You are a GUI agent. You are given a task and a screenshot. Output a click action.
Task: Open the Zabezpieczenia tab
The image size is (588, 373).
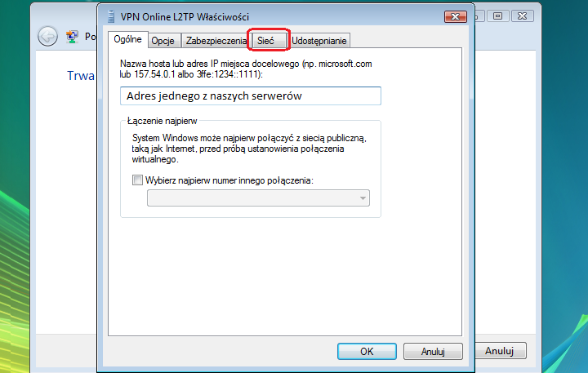click(x=216, y=41)
